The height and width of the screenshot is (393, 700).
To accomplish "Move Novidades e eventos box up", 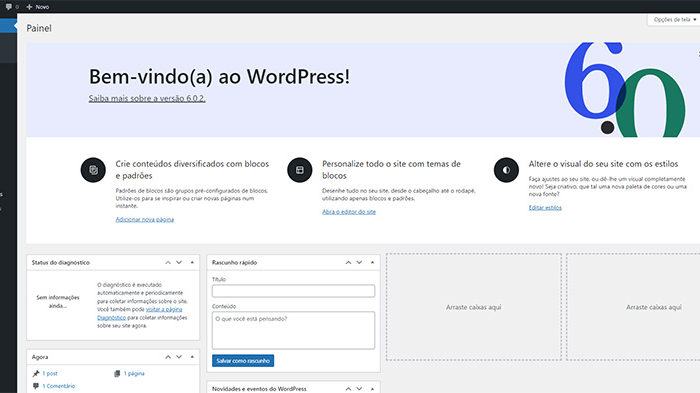I will 348,389.
